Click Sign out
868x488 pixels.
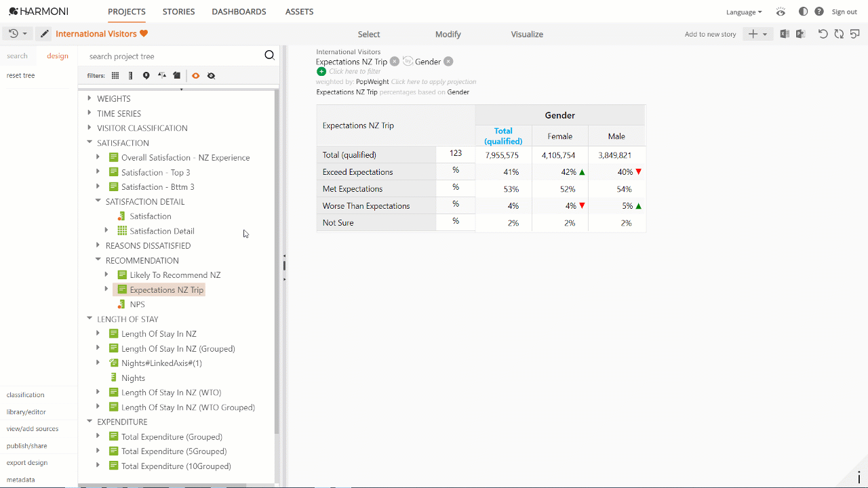tap(844, 12)
